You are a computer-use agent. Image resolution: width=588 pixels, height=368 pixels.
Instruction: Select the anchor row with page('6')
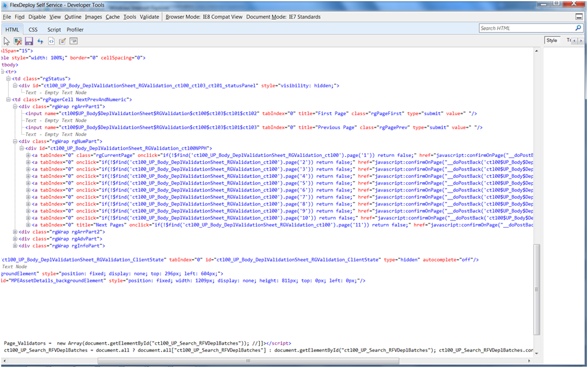pyautogui.click(x=283, y=190)
